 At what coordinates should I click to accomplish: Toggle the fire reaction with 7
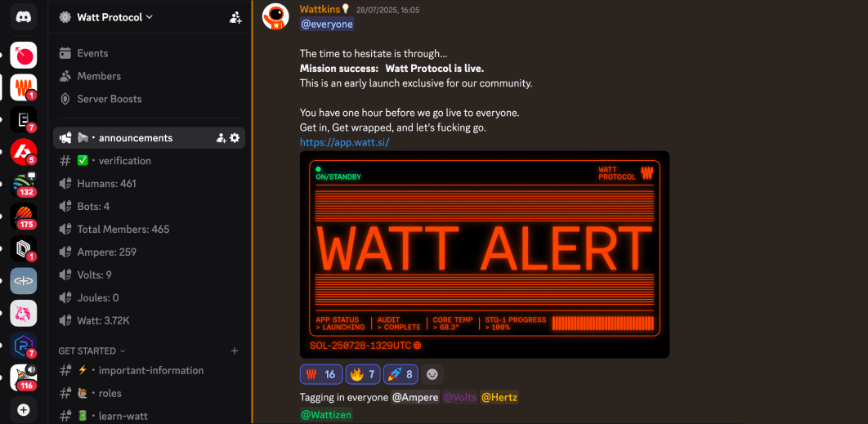tap(363, 375)
